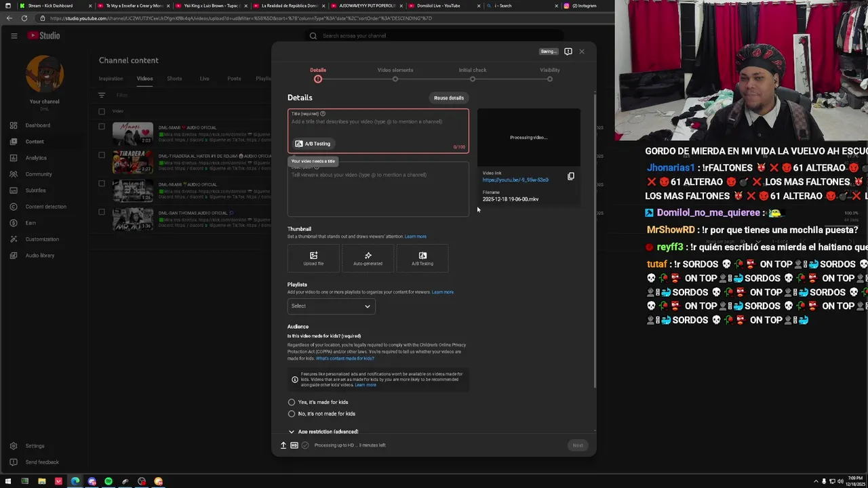Open the send feedback icon in upload dialog header

568,52
